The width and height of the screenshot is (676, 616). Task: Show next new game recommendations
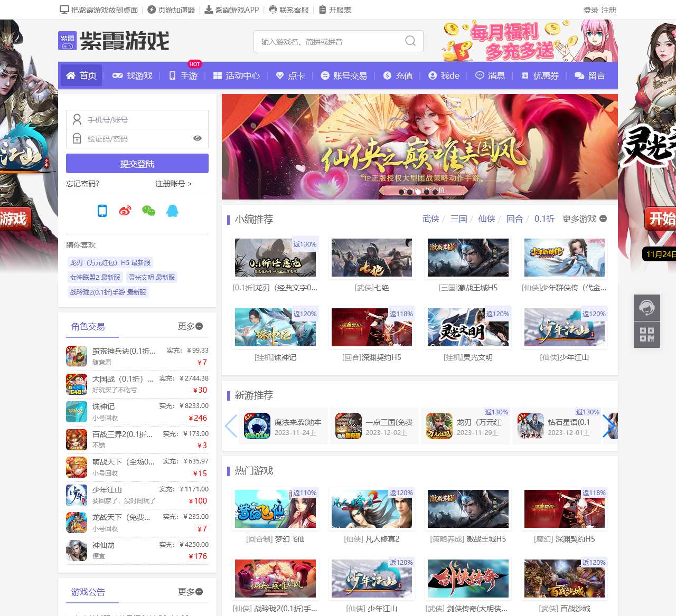[x=609, y=426]
